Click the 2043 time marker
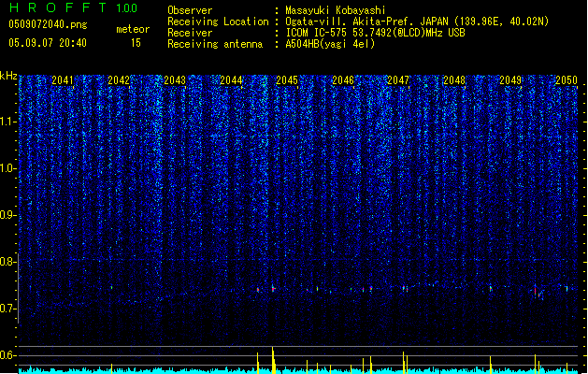This screenshot has width=588, height=374. pos(175,80)
